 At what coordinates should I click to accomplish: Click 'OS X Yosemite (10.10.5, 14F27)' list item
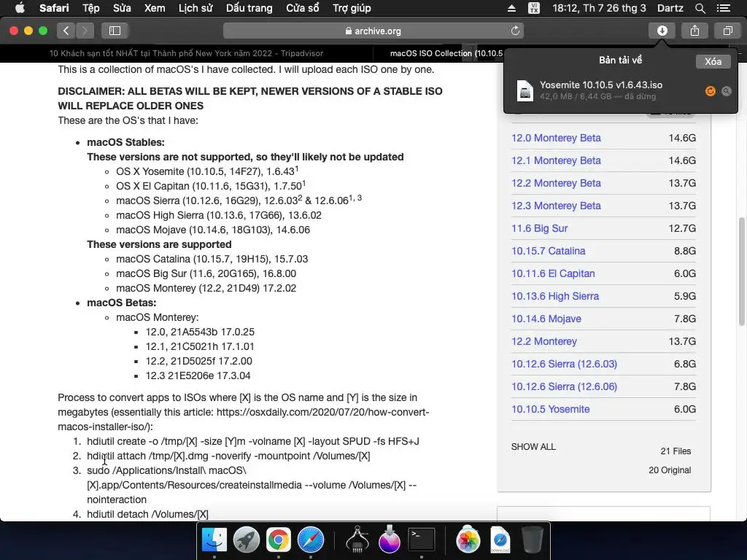[x=207, y=171]
